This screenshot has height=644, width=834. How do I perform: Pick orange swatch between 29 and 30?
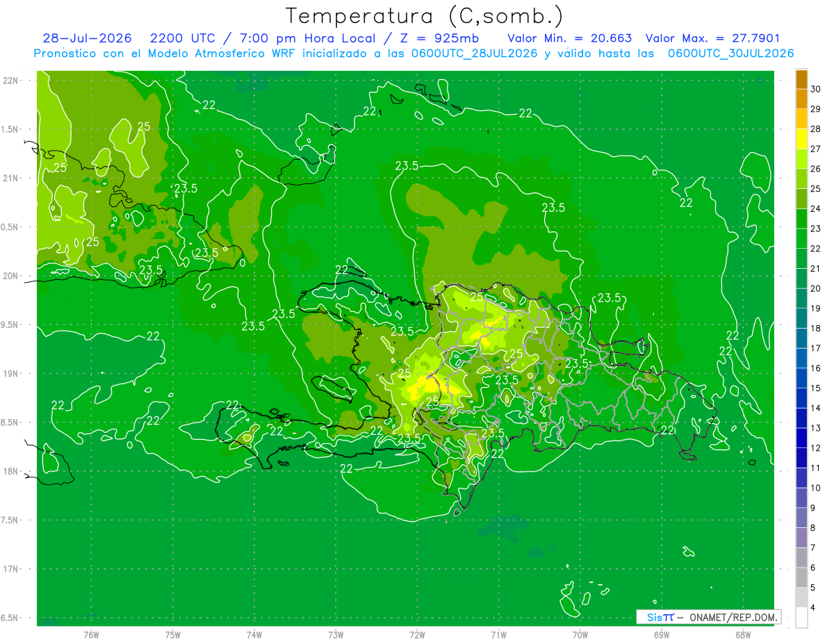801,99
